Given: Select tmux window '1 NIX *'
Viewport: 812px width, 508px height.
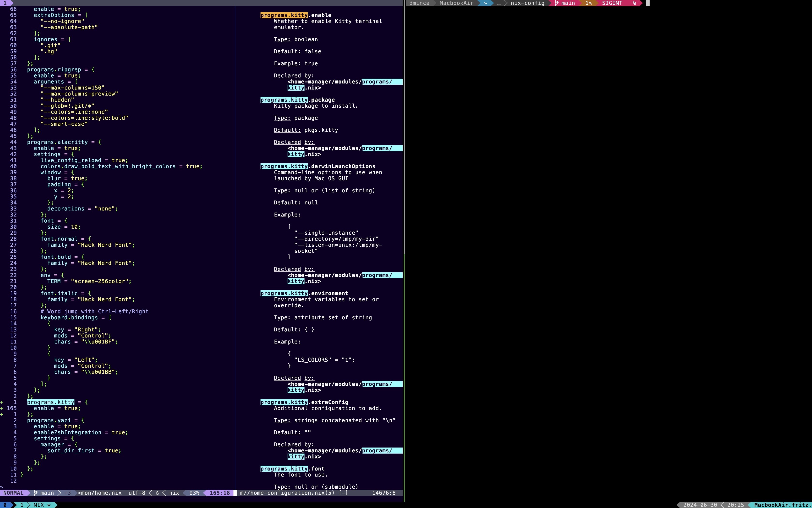Looking at the screenshot, I should coord(35,505).
